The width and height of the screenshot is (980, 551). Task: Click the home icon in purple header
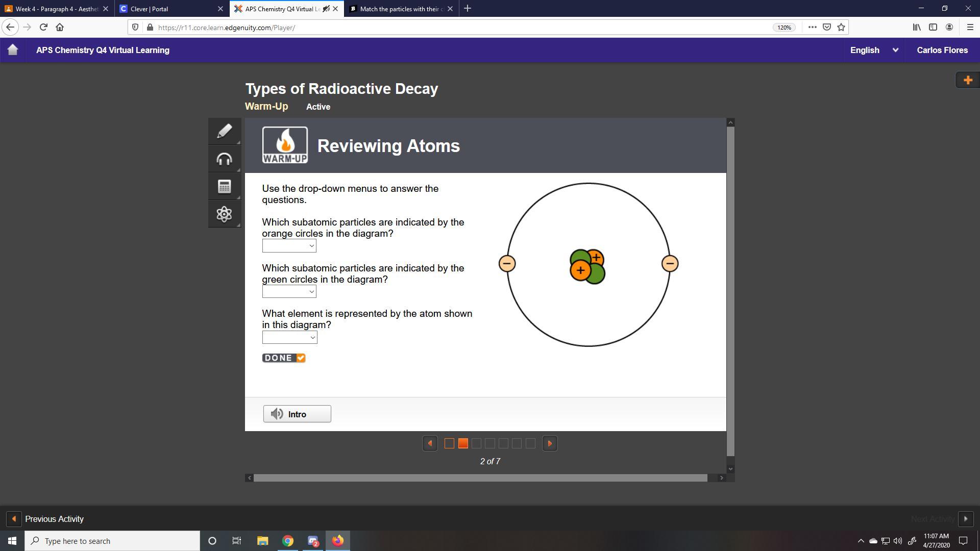pos(13,50)
